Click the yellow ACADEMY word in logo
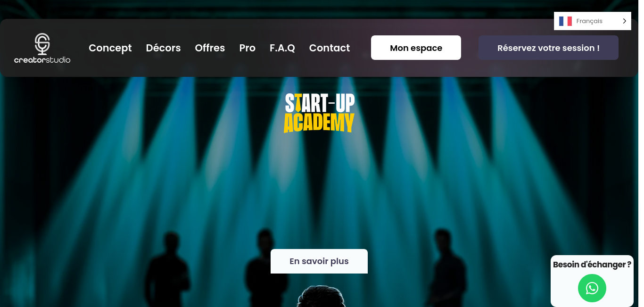 coord(319,123)
